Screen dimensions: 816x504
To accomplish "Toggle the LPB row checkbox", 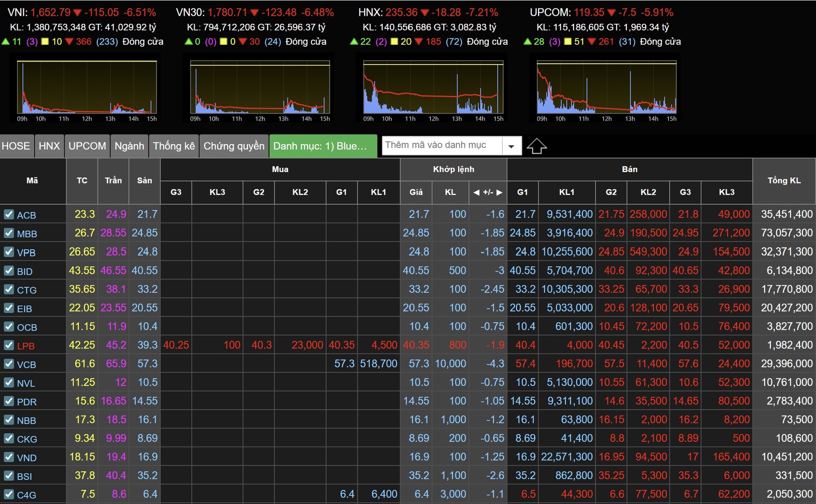I will click(9, 345).
